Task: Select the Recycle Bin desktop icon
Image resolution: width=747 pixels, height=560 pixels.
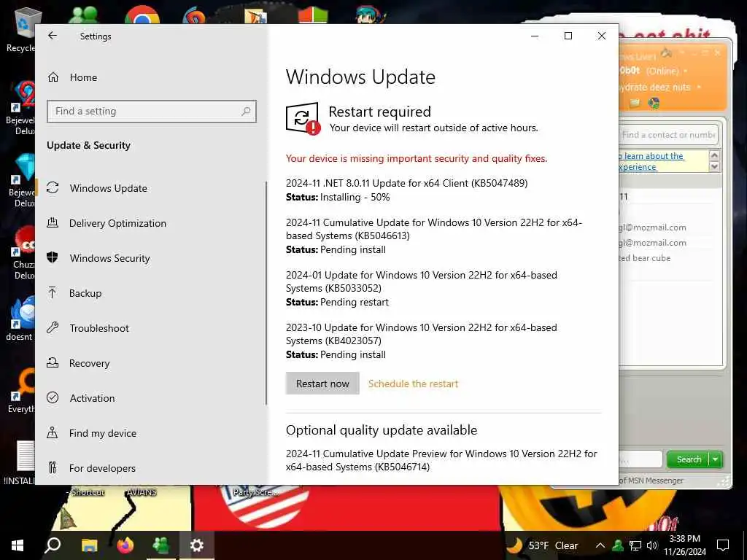Action: point(21,29)
